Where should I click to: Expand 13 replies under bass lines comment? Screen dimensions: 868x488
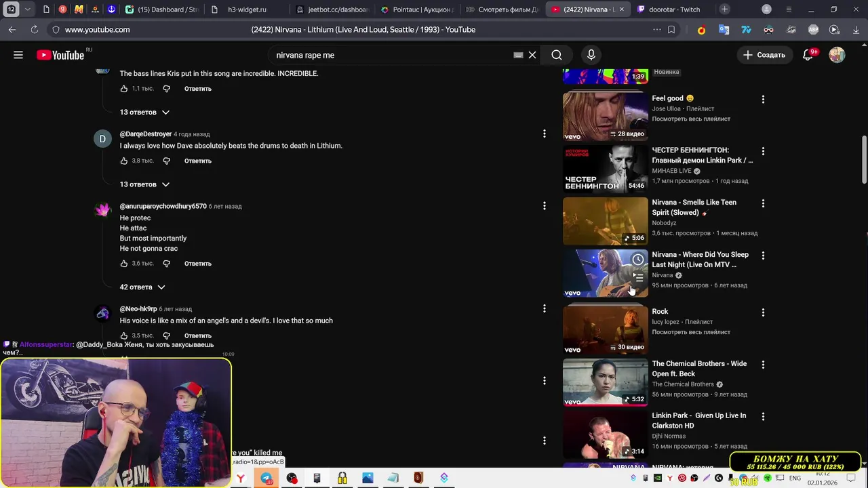[x=144, y=112]
